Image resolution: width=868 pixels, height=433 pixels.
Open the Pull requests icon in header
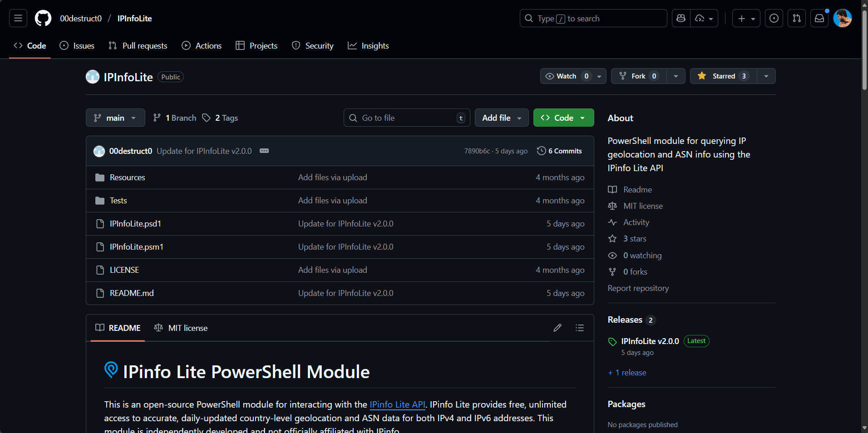click(797, 18)
